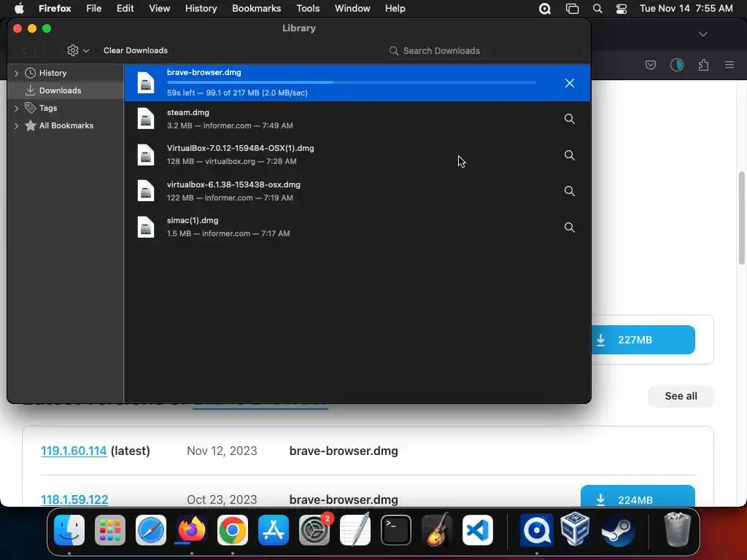Open the Tools menu
Viewport: 747px width, 560px height.
pyautogui.click(x=308, y=9)
